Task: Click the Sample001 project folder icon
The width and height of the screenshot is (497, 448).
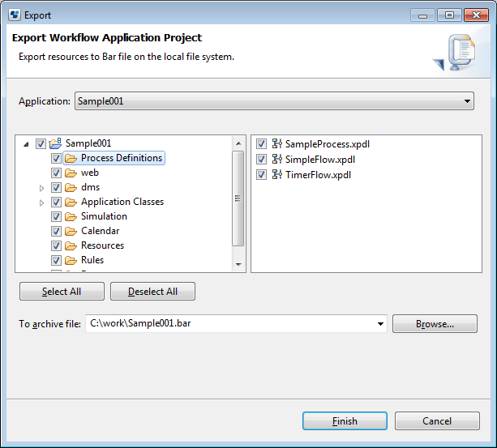Action: (55, 143)
